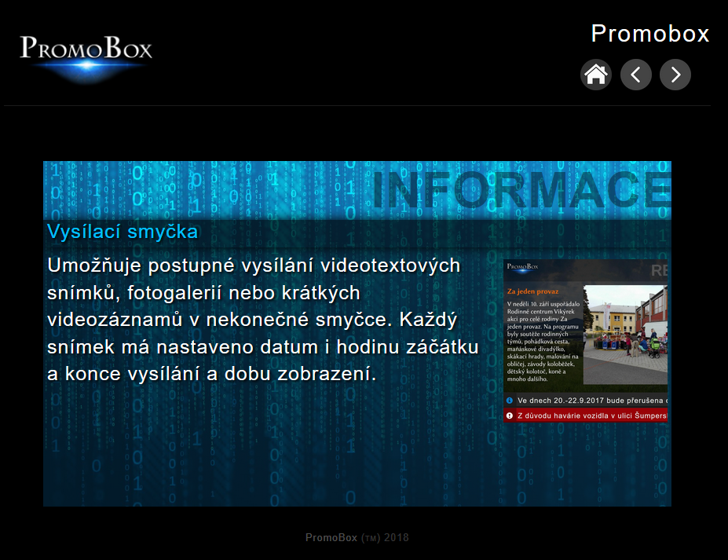This screenshot has height=560, width=728.
Task: Click the "Za jeden provaz" headline in the preview
Action: tap(534, 291)
